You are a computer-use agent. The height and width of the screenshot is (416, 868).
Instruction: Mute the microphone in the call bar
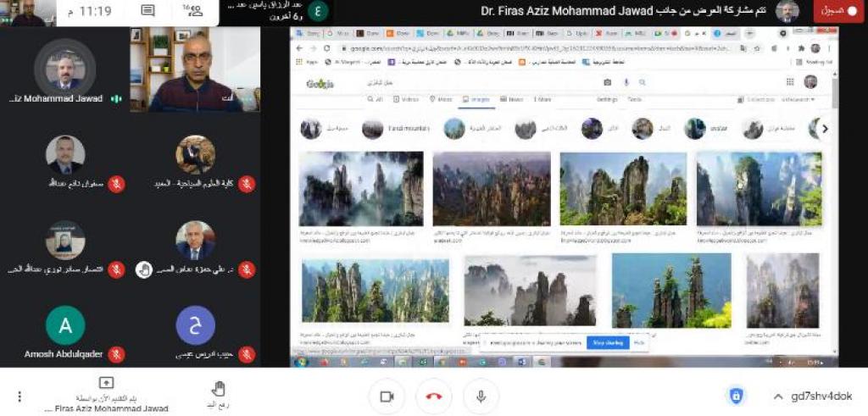tap(481, 397)
